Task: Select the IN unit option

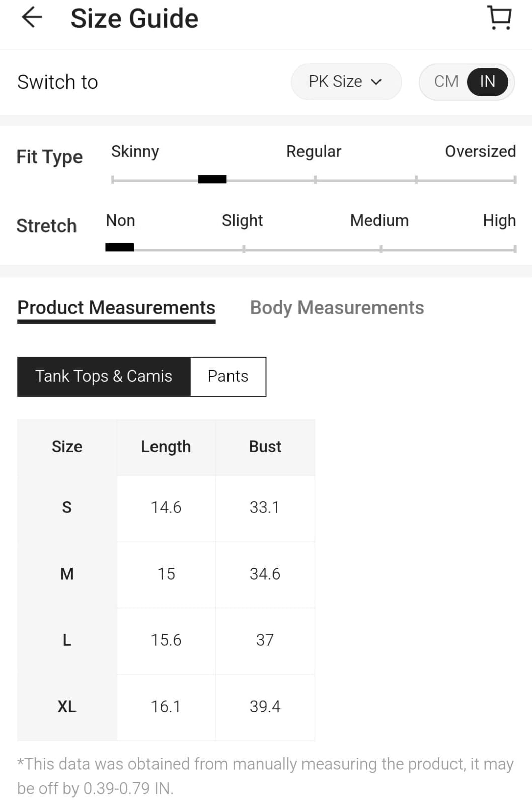Action: [x=487, y=82]
